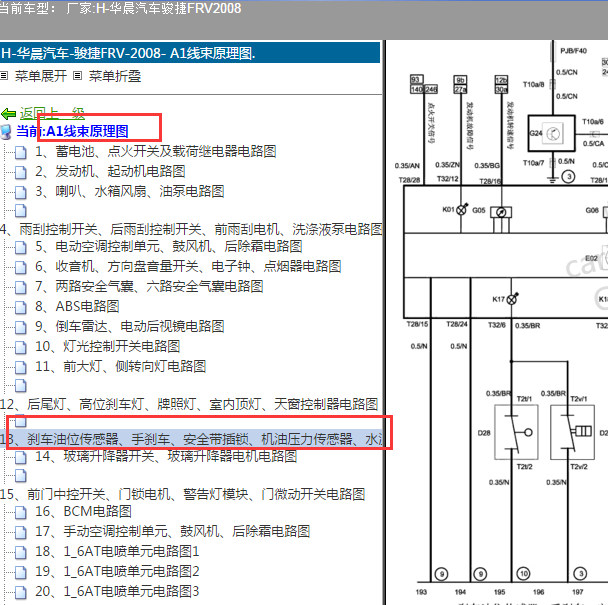608x605 pixels.
Task: Open 2、发动机、起动机电路图
Action: pyautogui.click(x=110, y=171)
